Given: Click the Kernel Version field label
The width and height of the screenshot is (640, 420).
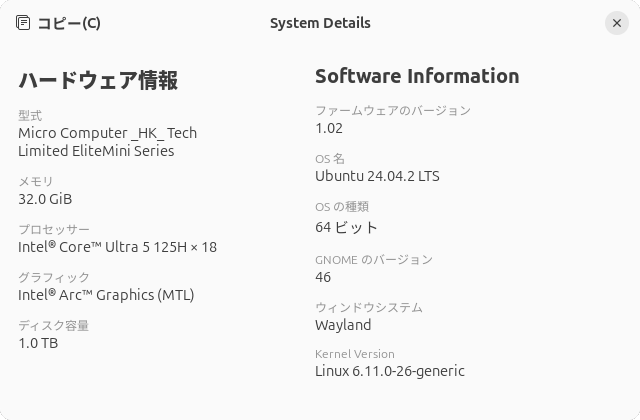Looking at the screenshot, I should coord(355,354).
